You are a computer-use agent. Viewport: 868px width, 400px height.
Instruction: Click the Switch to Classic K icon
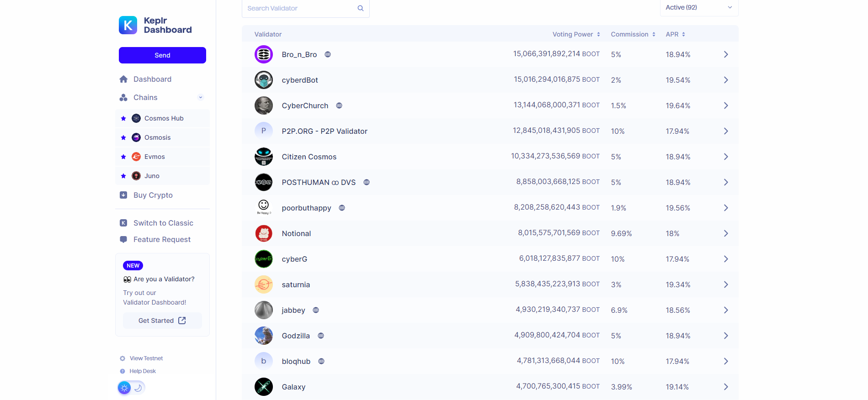click(123, 223)
